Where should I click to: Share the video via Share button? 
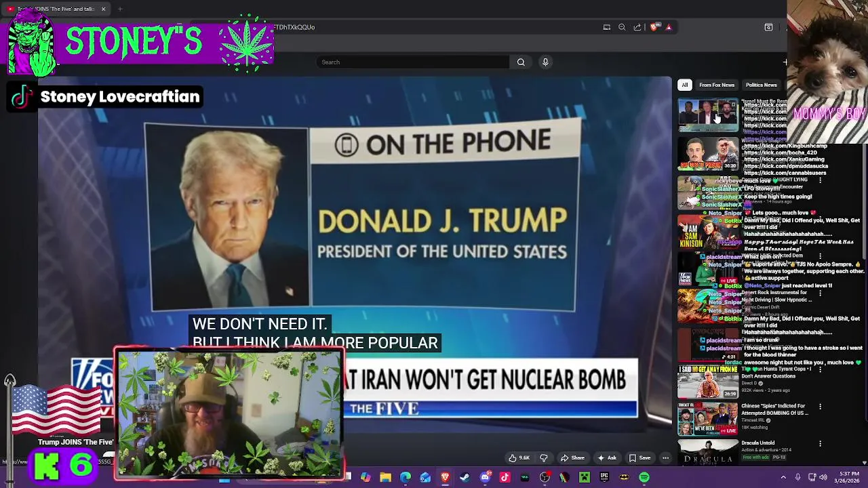tap(572, 457)
